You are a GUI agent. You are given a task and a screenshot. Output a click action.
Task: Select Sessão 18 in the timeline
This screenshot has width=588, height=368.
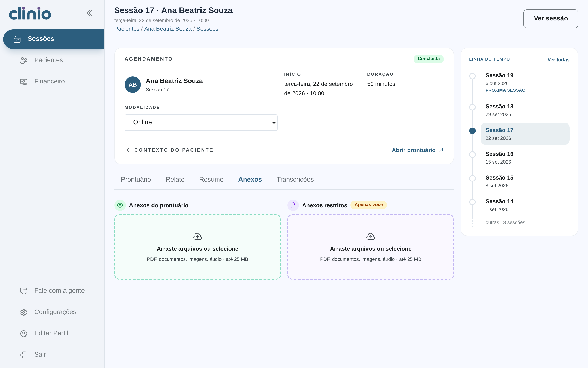point(525,110)
